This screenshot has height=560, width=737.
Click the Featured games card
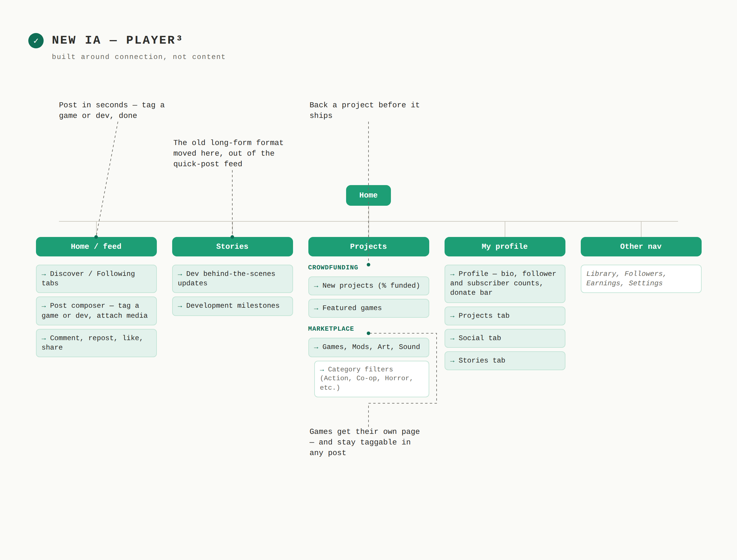[369, 308]
